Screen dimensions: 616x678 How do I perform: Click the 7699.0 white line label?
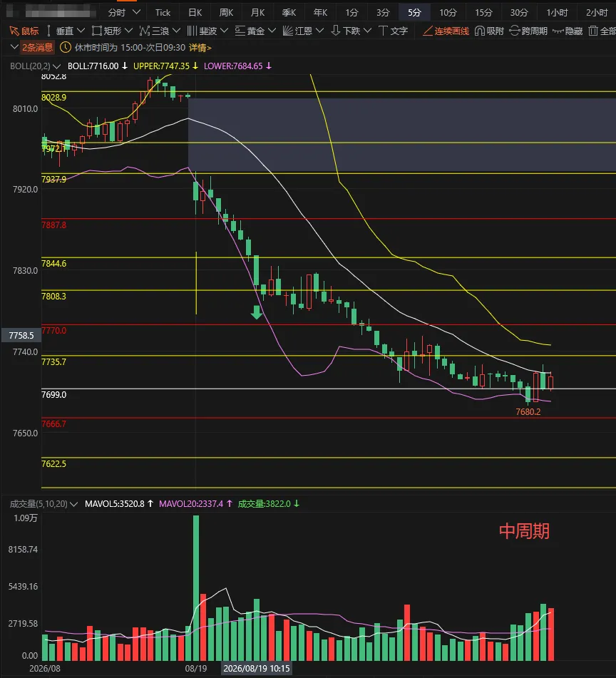(53, 394)
